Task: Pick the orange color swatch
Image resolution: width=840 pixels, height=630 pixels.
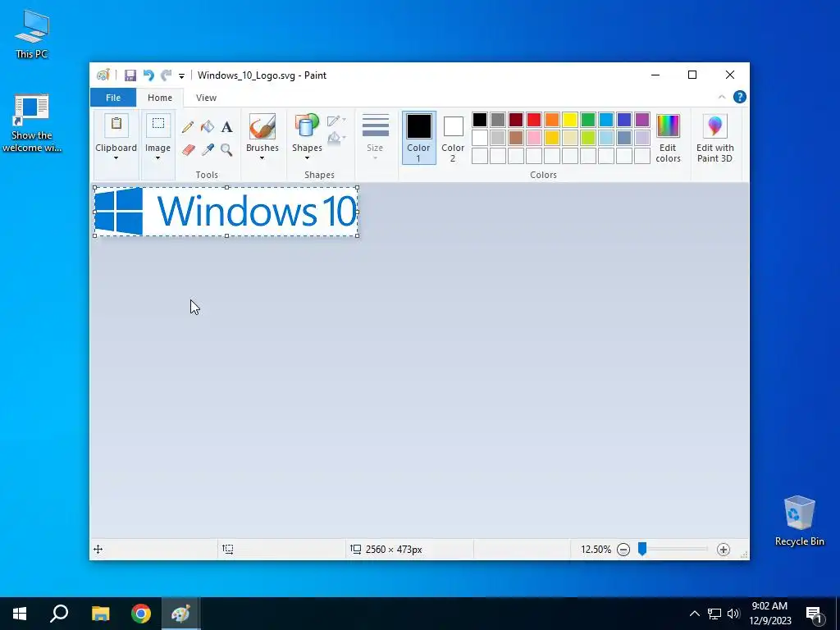Action: click(552, 120)
